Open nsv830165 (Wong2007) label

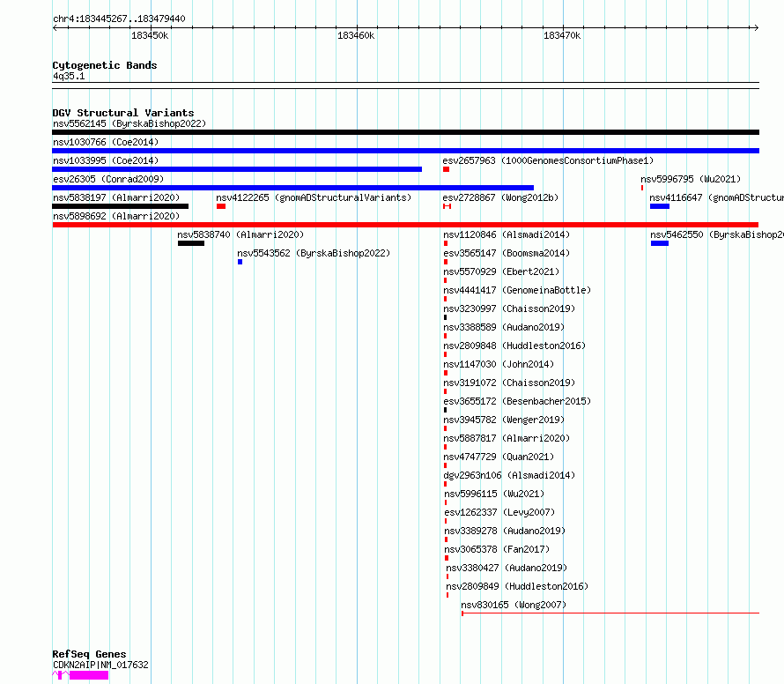click(514, 605)
